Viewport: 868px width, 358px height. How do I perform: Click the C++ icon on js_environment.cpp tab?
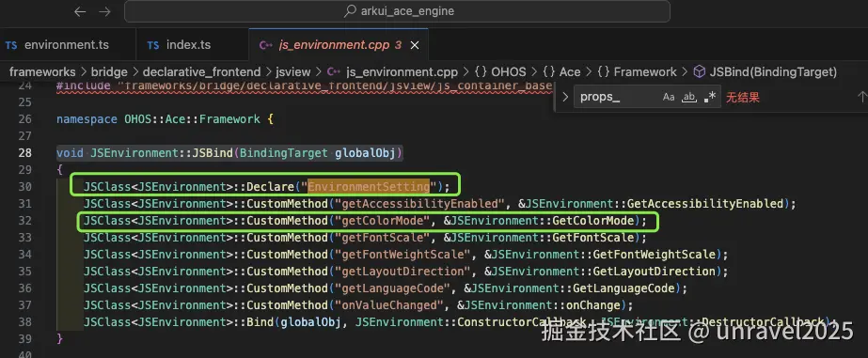tap(266, 45)
